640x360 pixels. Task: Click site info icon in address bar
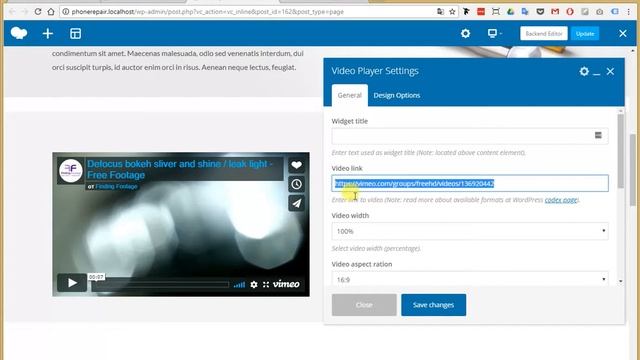(x=65, y=12)
